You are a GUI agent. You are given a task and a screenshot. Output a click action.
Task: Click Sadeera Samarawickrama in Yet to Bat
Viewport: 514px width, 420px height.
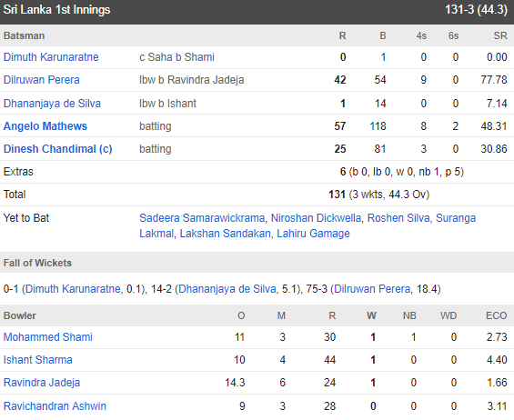(x=202, y=218)
